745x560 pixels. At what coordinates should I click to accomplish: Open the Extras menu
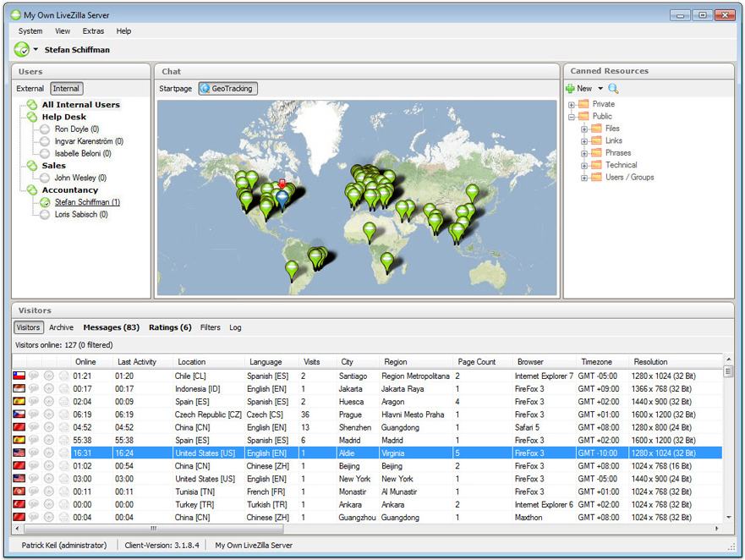click(x=93, y=31)
